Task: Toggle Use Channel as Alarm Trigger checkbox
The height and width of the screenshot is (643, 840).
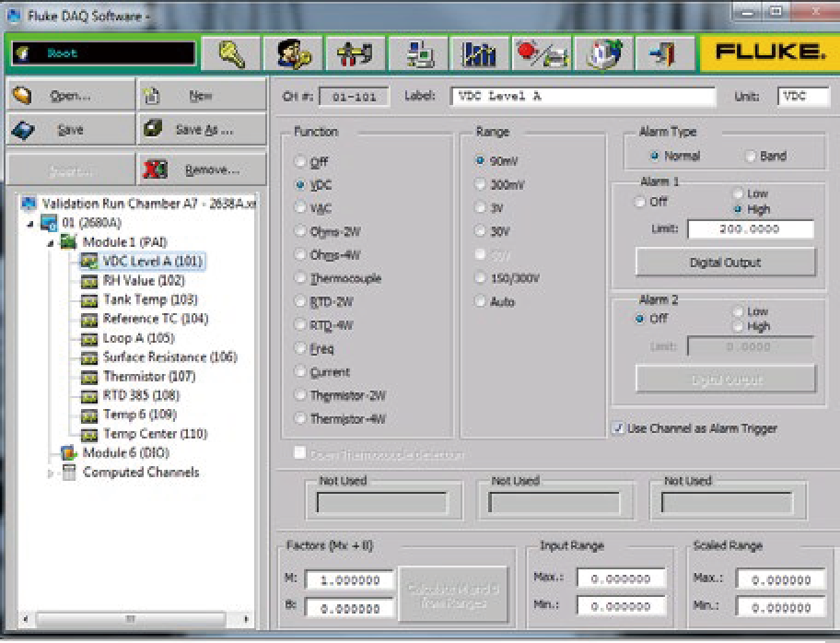Action: [618, 428]
